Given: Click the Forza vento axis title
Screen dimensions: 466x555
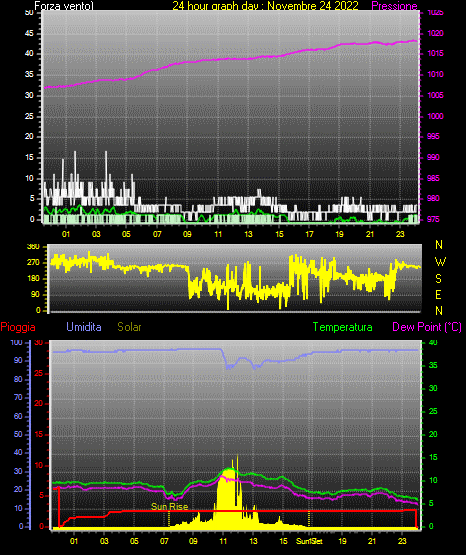Looking at the screenshot, I should click(64, 6).
